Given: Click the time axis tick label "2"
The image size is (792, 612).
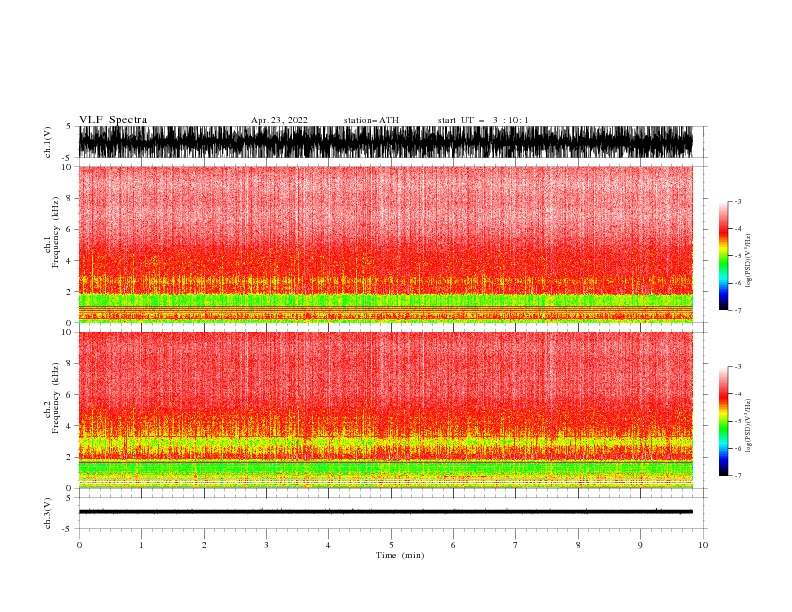Looking at the screenshot, I should click(x=204, y=545).
